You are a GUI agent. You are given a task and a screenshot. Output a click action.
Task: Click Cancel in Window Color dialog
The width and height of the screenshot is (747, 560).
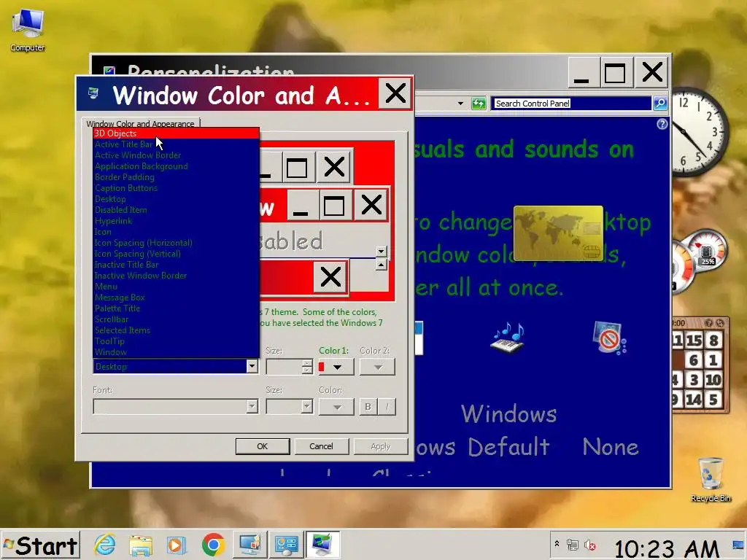tap(321, 446)
